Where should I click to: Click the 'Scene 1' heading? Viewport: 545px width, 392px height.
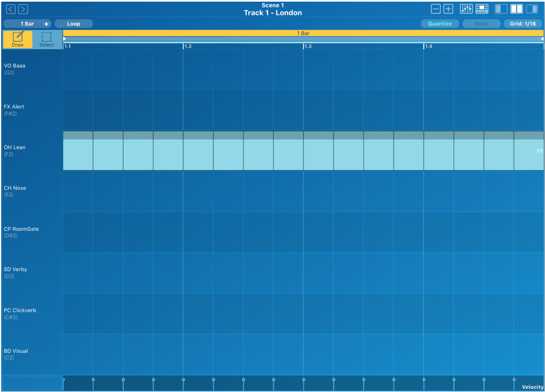[x=273, y=5]
